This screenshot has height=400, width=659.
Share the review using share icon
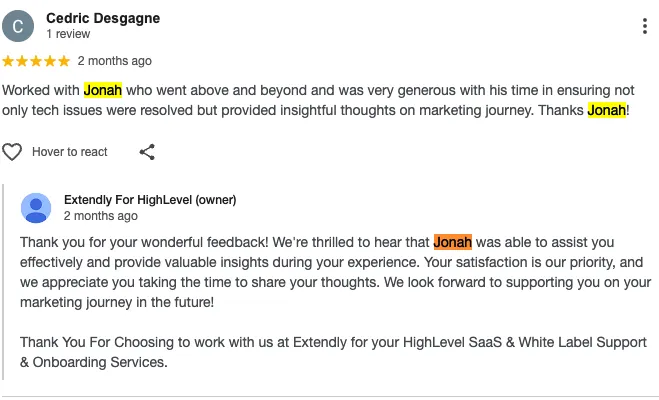pos(147,152)
